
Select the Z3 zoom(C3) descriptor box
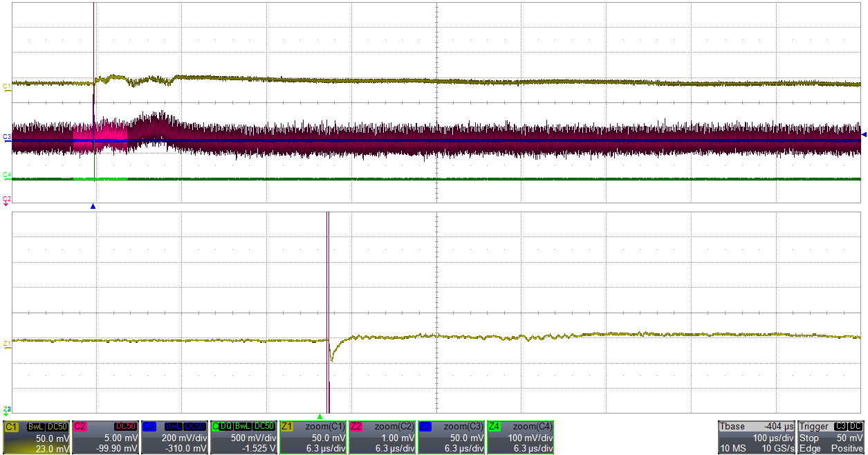451,437
